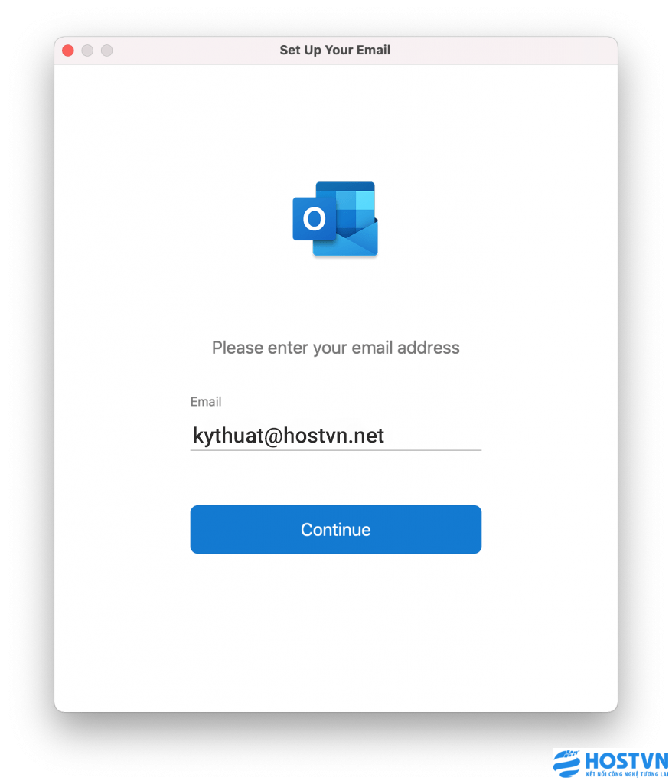Click Continue to proceed with setup

click(335, 530)
